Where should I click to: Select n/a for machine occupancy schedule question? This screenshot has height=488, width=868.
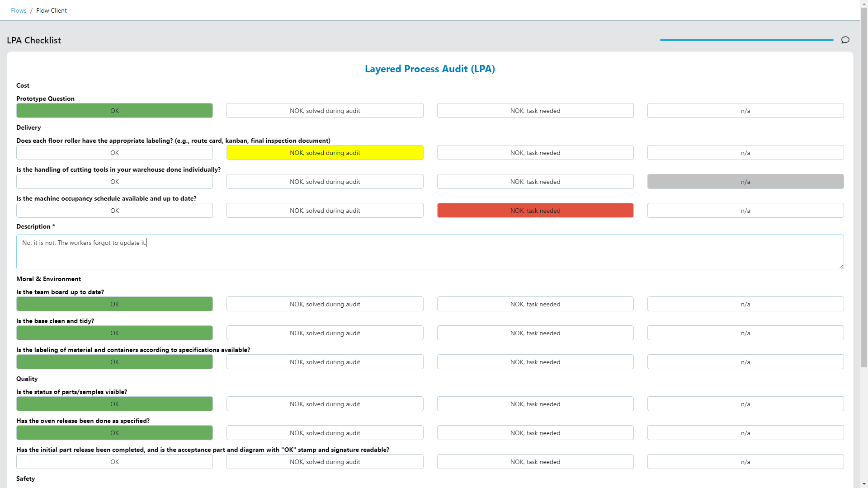point(746,210)
